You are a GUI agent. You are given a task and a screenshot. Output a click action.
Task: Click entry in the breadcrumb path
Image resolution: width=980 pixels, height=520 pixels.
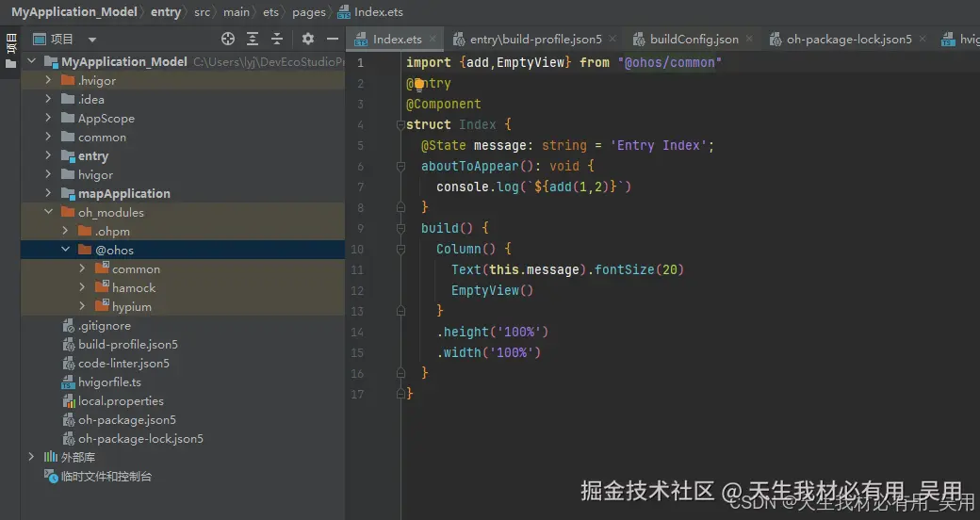click(166, 12)
